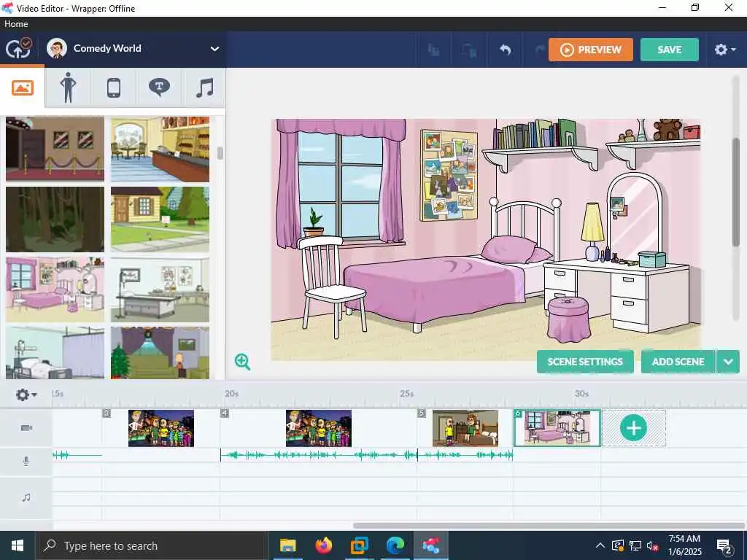The height and width of the screenshot is (560, 747).
Task: Open the Props tab with phone icon
Action: (x=113, y=87)
